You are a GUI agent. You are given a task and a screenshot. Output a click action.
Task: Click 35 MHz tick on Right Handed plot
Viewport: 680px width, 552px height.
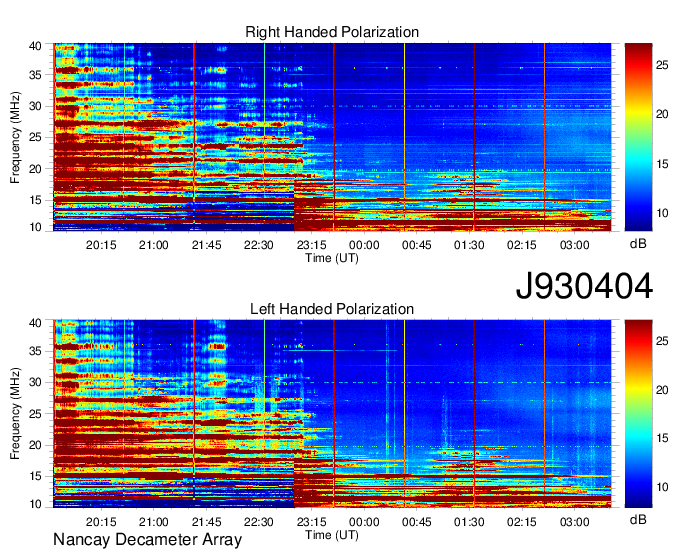coord(35,75)
